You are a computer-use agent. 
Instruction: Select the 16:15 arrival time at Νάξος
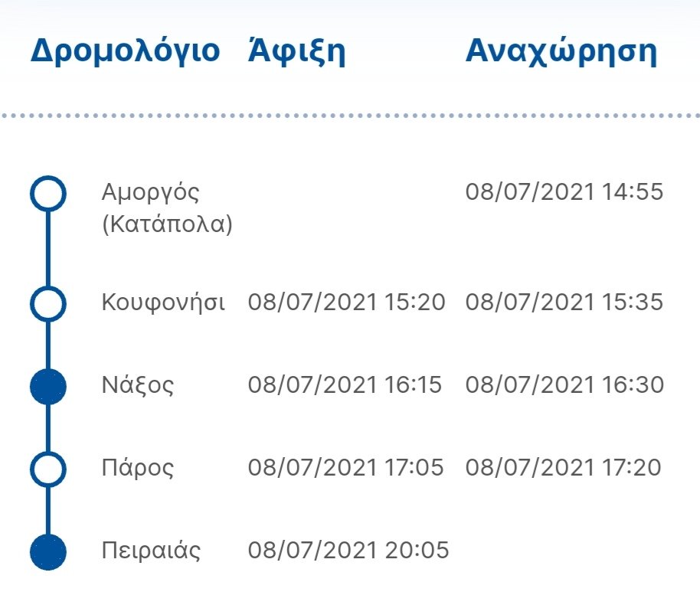(345, 385)
